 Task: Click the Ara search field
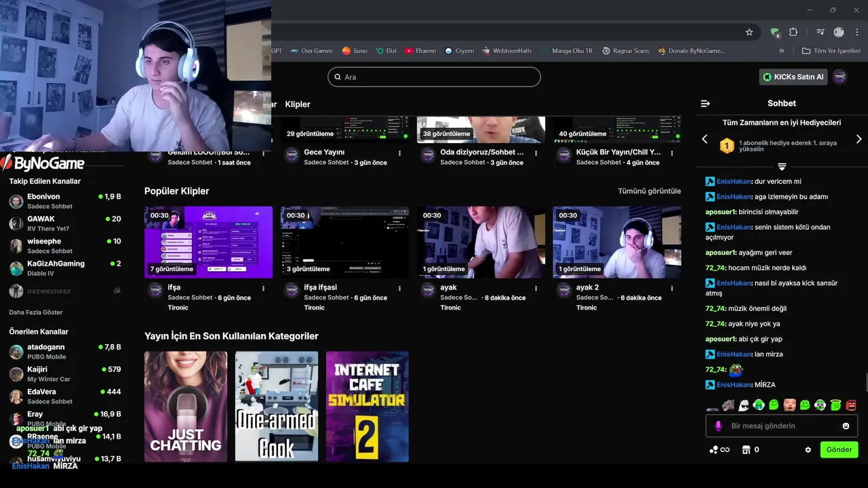[x=434, y=77]
